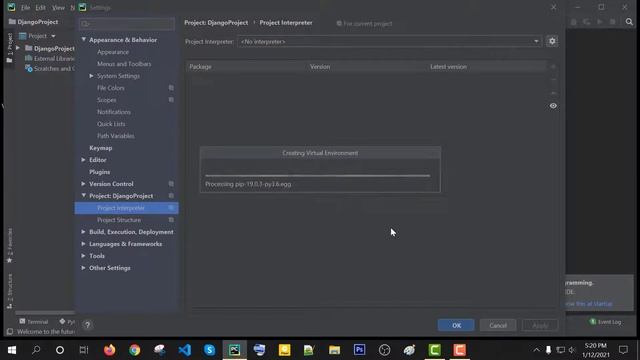Screen dimensions: 640x360
Task: Open the interpreter gear settings icon
Action: [x=552, y=41]
